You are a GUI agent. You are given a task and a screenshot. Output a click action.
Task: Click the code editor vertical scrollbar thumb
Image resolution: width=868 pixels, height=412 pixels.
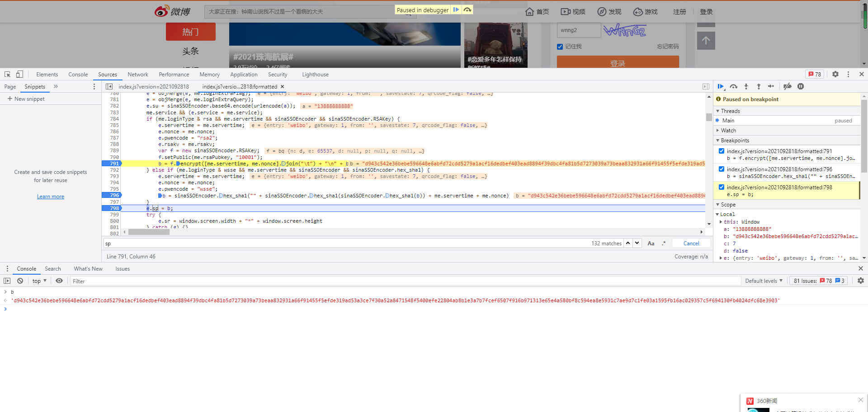click(x=709, y=117)
